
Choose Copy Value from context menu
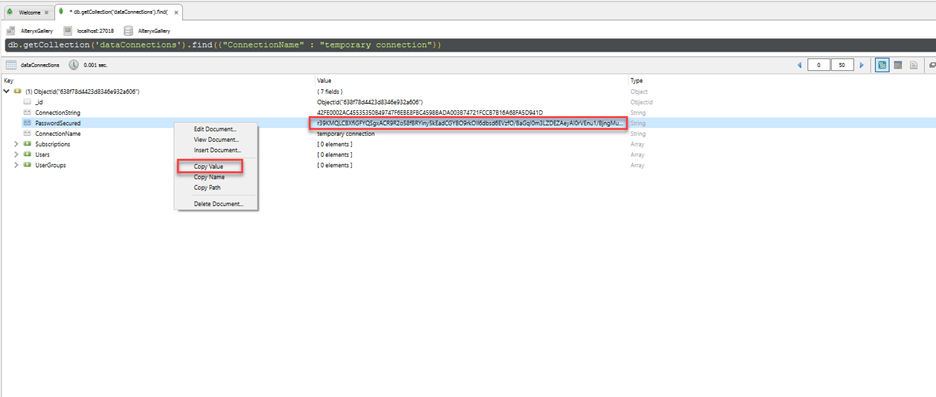point(209,167)
